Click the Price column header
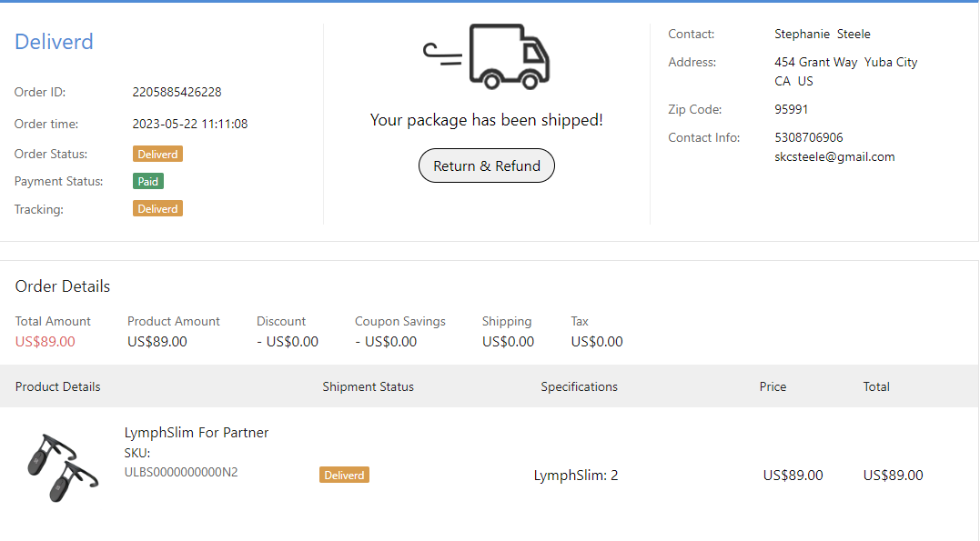 tap(773, 386)
